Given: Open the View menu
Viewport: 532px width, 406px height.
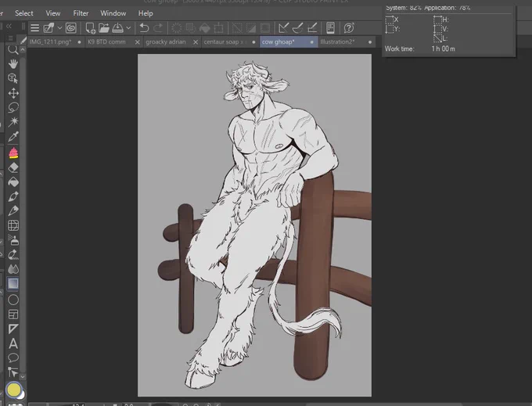Looking at the screenshot, I should coord(53,13).
